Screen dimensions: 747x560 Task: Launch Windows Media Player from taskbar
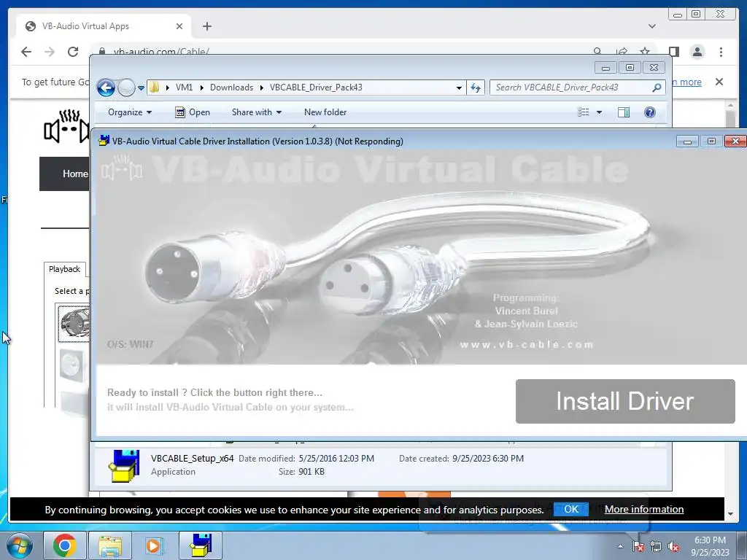tap(154, 545)
